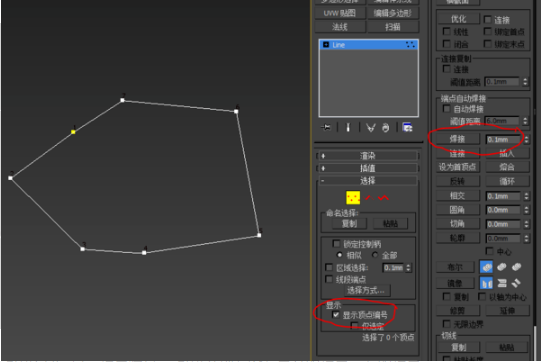Enable the 绑定首点 checkbox
541x362 pixels.
[x=488, y=31]
